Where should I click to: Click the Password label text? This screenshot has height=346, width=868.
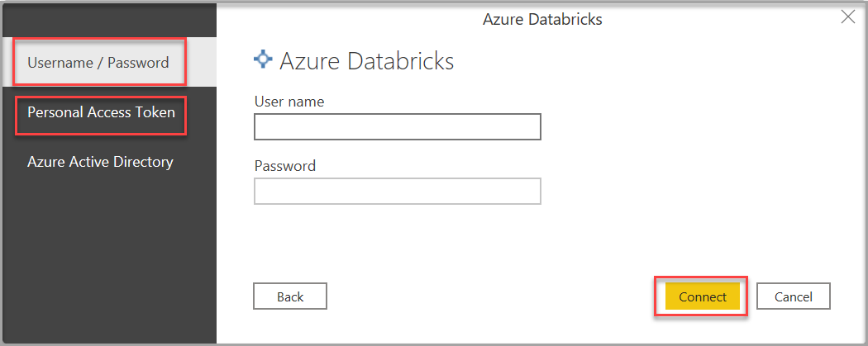pos(284,165)
